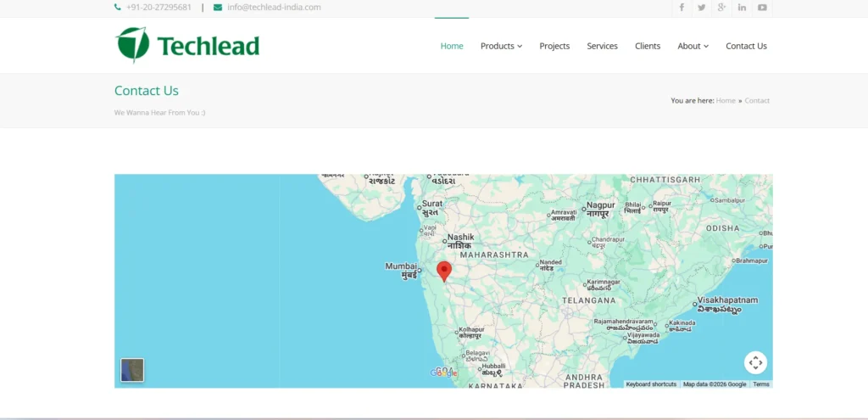Click the Chandrapur label on map
The width and height of the screenshot is (868, 420).
(608, 242)
